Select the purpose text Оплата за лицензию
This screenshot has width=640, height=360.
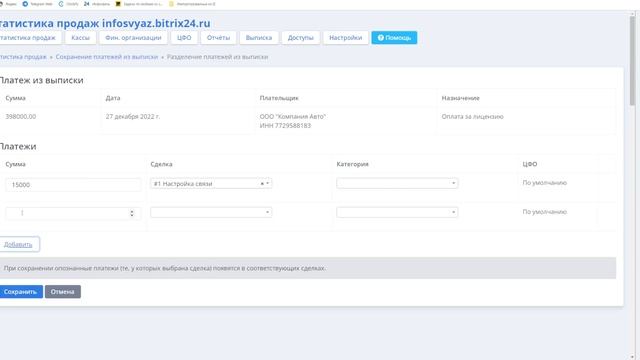[473, 117]
